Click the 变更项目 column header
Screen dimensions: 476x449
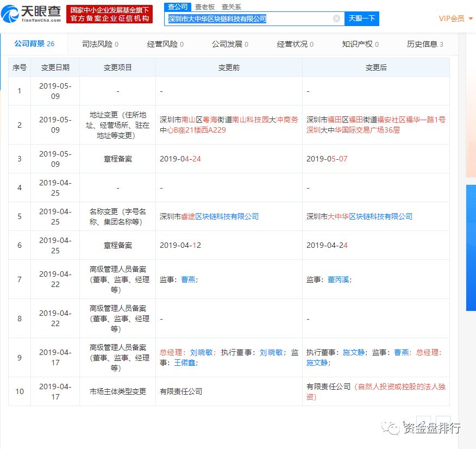[x=118, y=67]
